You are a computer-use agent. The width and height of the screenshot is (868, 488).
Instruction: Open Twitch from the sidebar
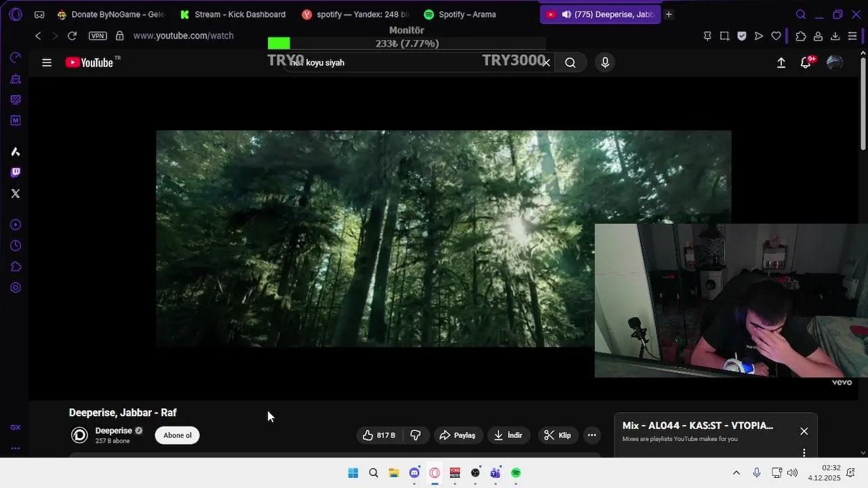point(16,172)
